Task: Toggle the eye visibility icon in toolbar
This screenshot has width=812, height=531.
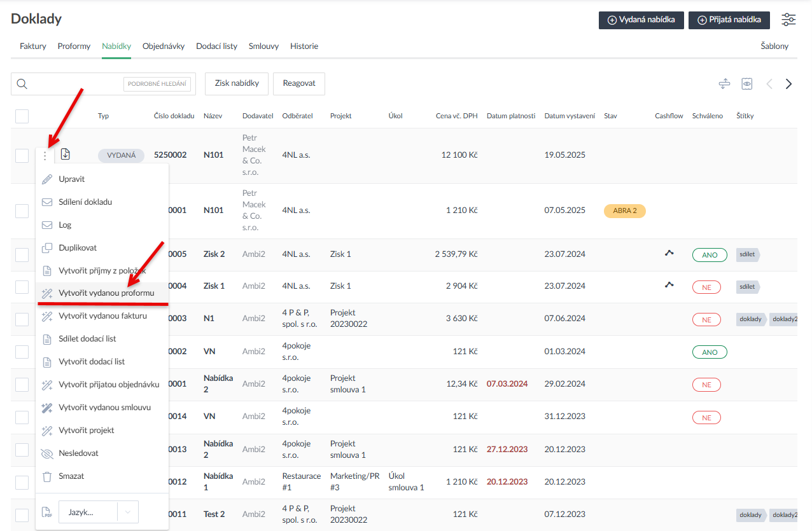Action: [747, 84]
